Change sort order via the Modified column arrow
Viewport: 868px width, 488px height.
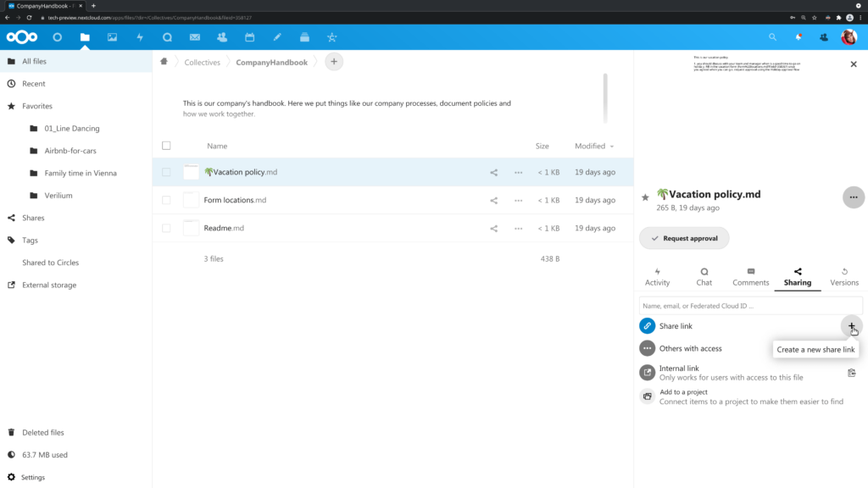611,145
